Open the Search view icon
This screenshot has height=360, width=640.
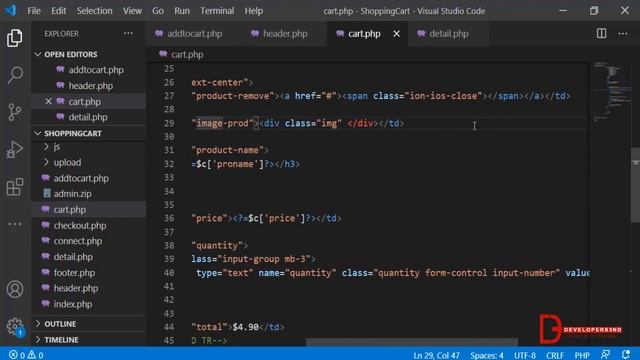click(15, 75)
